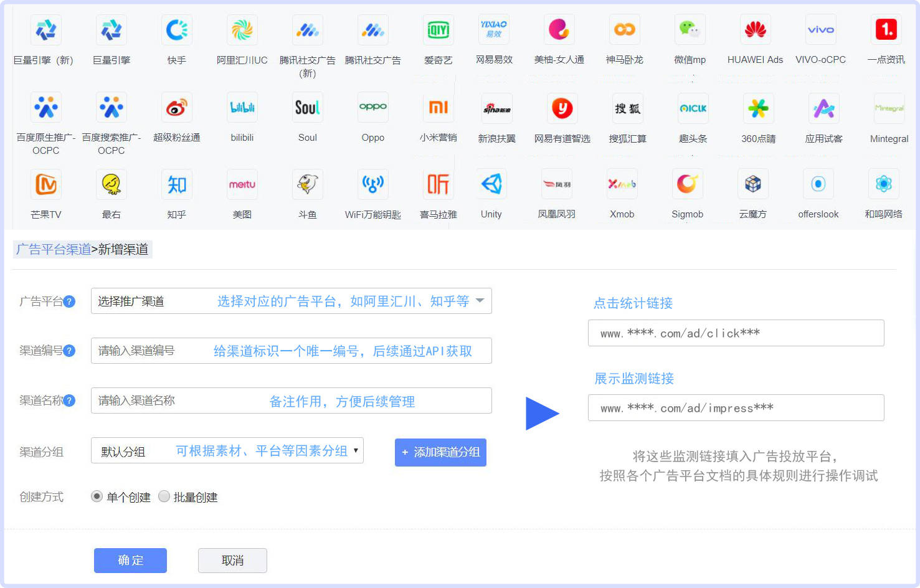Select the 巨量引擎 (non-new) platform icon

(111, 30)
